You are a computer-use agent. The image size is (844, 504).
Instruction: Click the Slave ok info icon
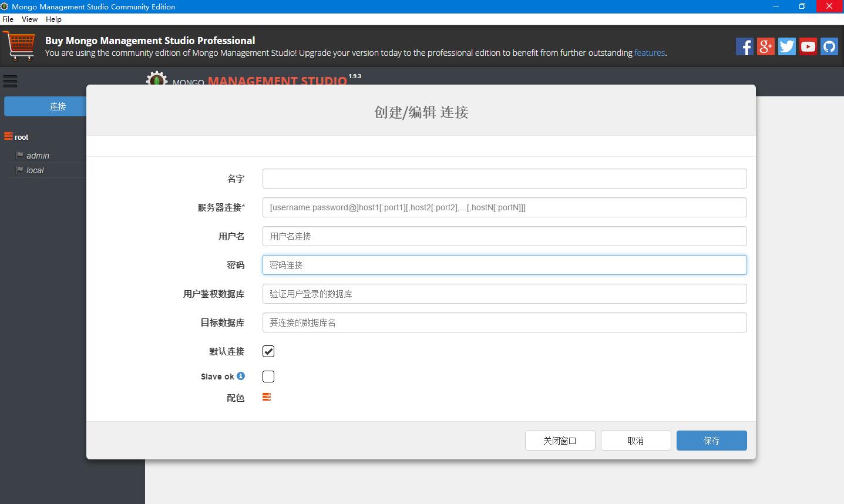tap(241, 376)
